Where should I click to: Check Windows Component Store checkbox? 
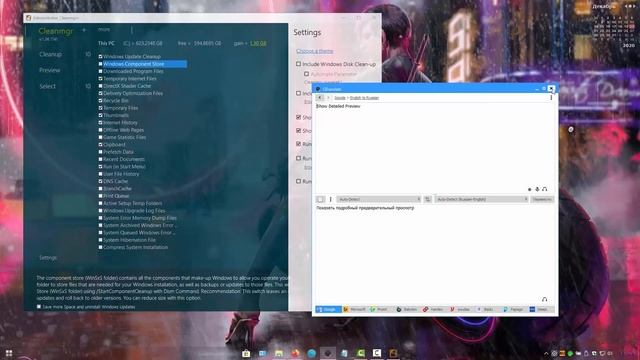(x=100, y=64)
